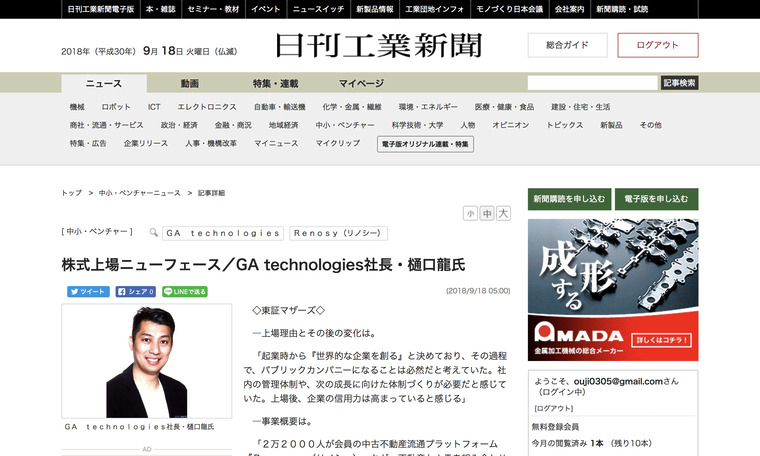Click the 日刊工業新聞 masthead logo
The image size is (760, 456).
(379, 46)
